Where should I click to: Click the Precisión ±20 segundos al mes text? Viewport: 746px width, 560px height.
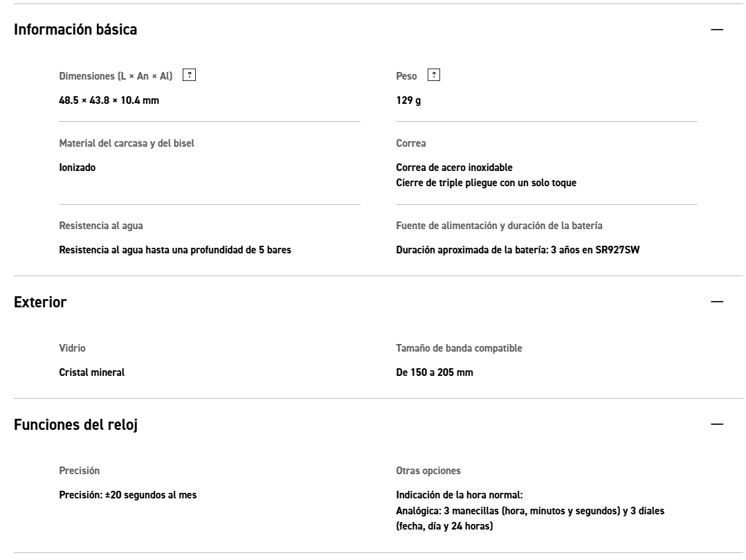point(127,495)
